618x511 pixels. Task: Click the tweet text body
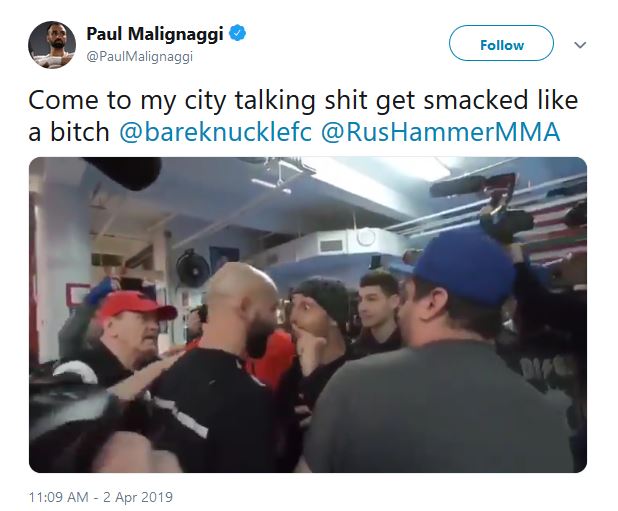coord(303,115)
